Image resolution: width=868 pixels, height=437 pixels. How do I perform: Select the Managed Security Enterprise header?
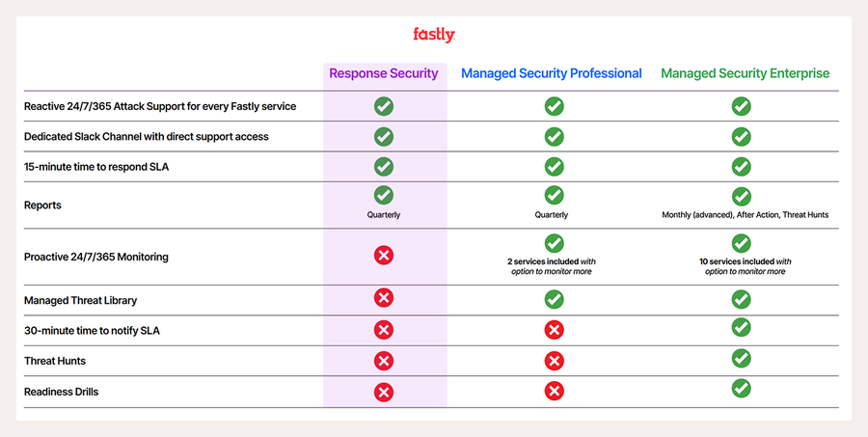click(x=745, y=73)
